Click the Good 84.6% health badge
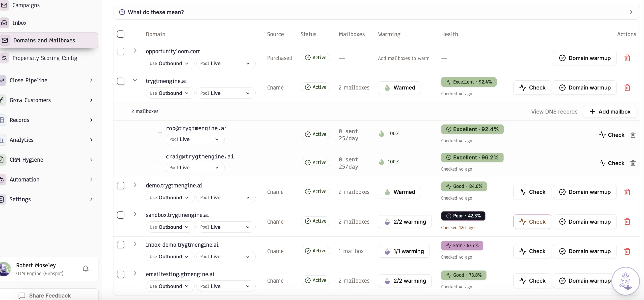The height and width of the screenshot is (300, 644). point(464,186)
